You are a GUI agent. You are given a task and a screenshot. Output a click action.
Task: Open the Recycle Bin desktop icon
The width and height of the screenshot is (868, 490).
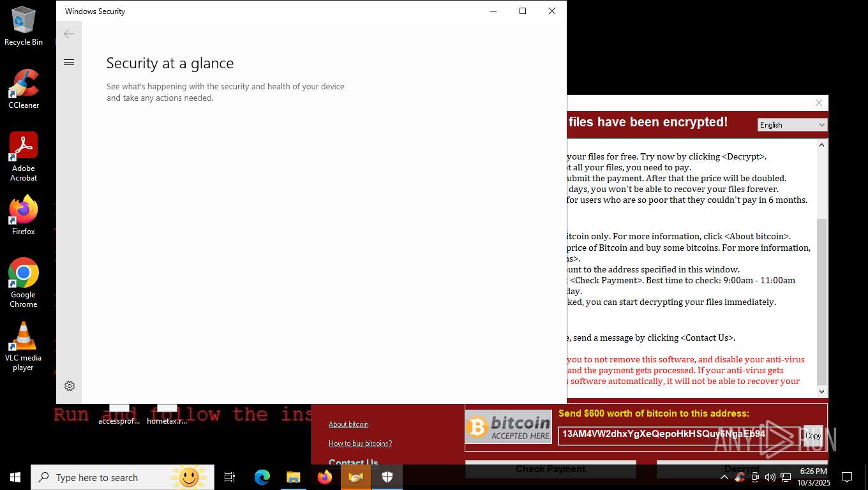[24, 27]
